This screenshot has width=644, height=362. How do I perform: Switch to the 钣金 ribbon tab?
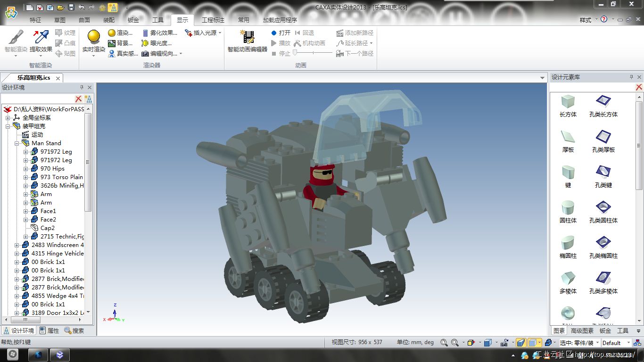tap(133, 20)
